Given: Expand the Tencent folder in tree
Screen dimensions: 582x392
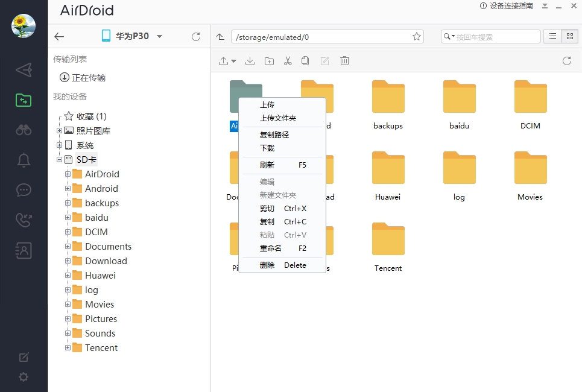Looking at the screenshot, I should pyautogui.click(x=68, y=348).
